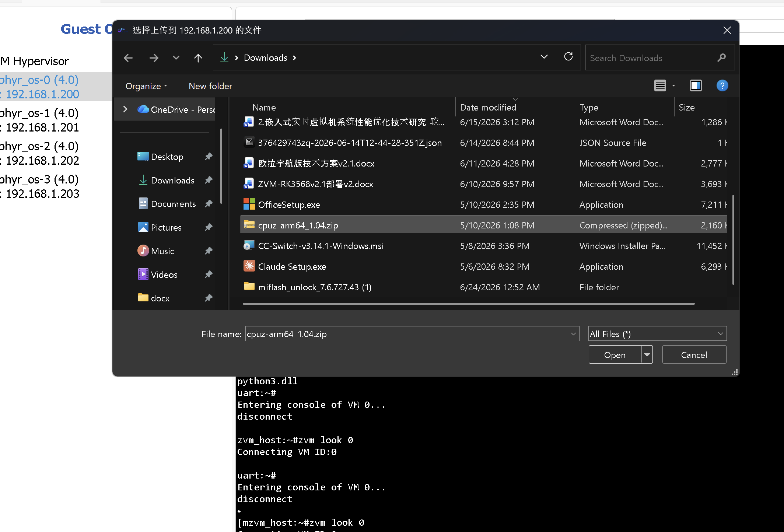The height and width of the screenshot is (532, 784).
Task: Cancel the file upload dialog
Action: tap(694, 355)
